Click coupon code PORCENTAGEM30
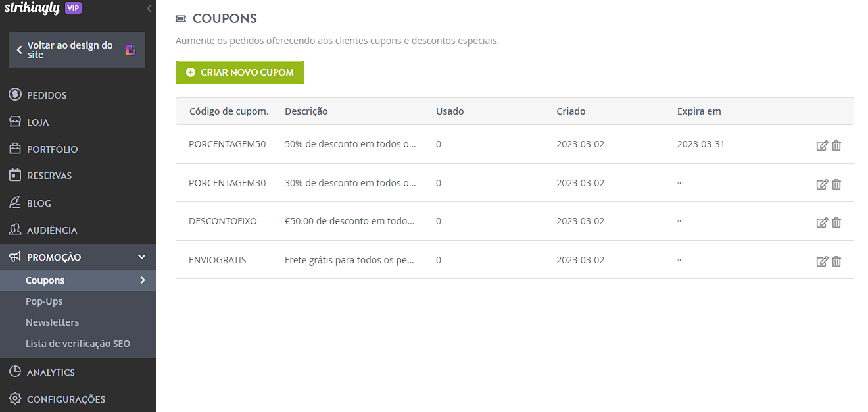 click(x=227, y=183)
